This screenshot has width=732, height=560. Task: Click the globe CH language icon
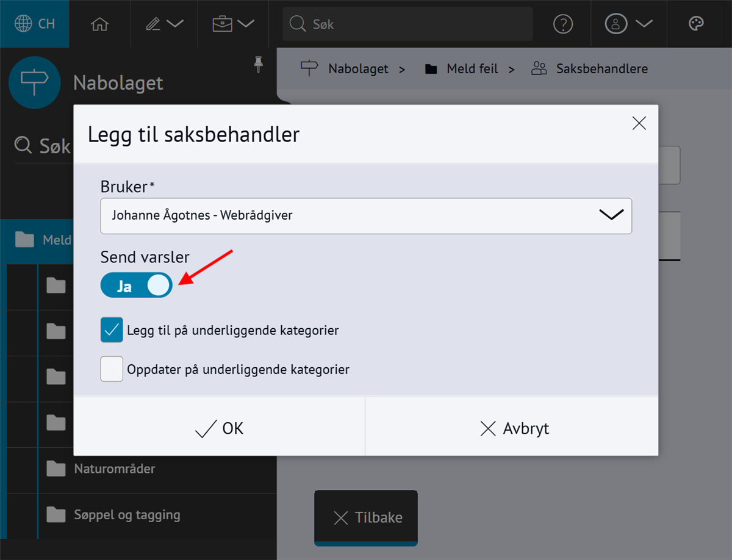(35, 24)
